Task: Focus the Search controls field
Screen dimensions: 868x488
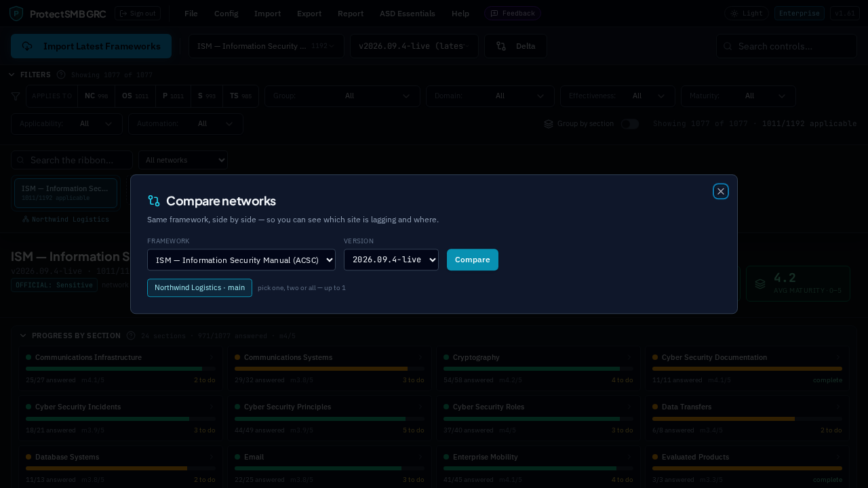Action: 787,46
